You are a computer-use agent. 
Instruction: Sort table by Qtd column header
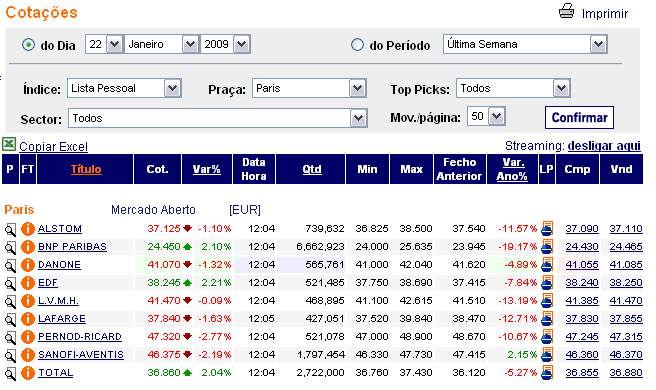click(312, 169)
